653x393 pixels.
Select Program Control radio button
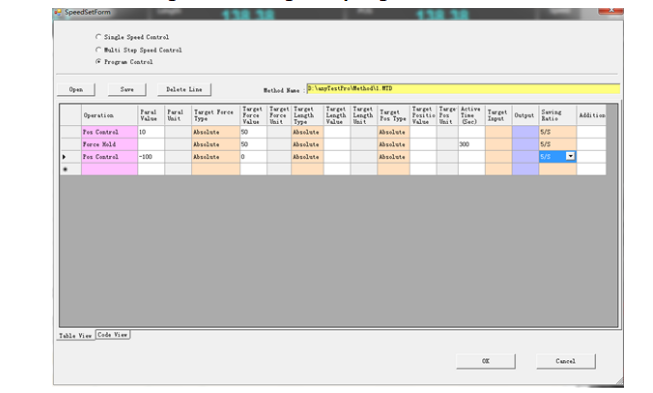tap(98, 62)
